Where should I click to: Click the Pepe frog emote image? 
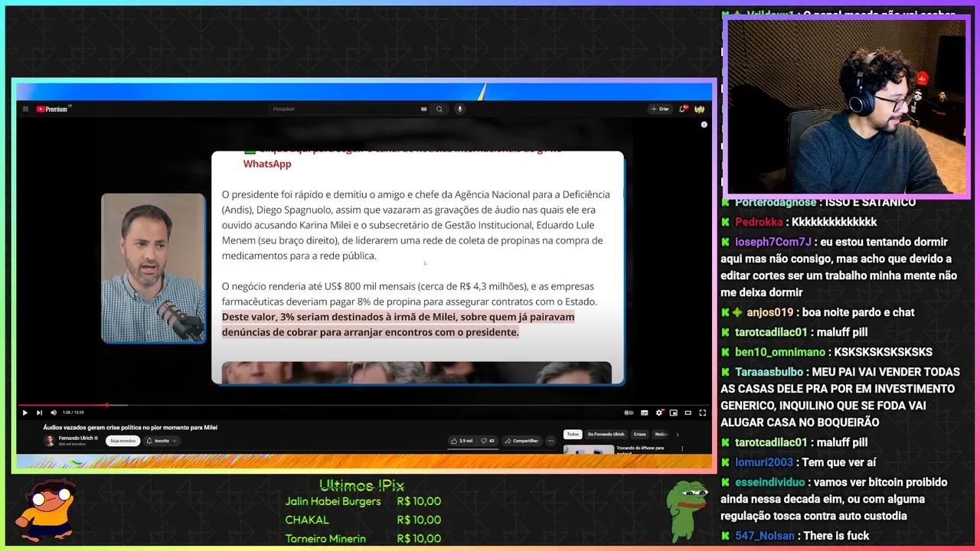pyautogui.click(x=687, y=511)
